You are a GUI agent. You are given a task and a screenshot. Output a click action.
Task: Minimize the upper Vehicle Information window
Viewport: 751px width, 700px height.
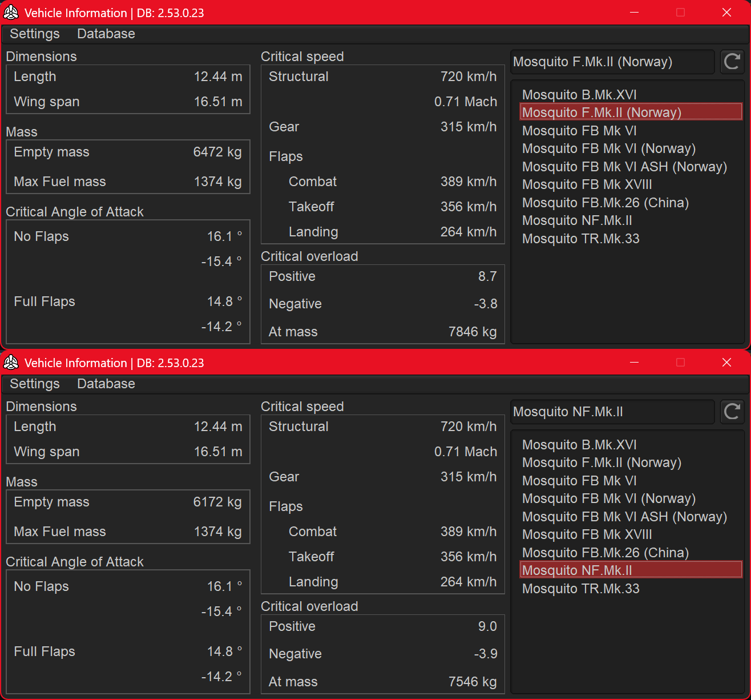pos(635,13)
